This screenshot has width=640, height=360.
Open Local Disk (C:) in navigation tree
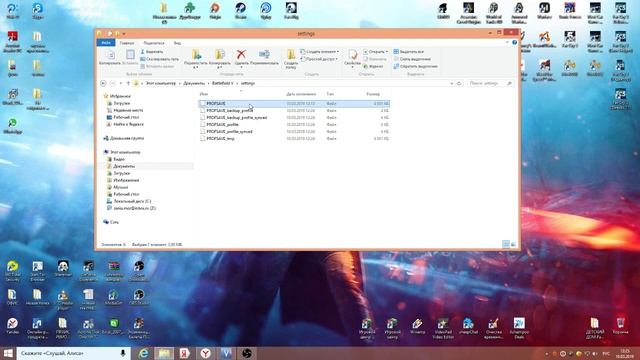(x=129, y=201)
